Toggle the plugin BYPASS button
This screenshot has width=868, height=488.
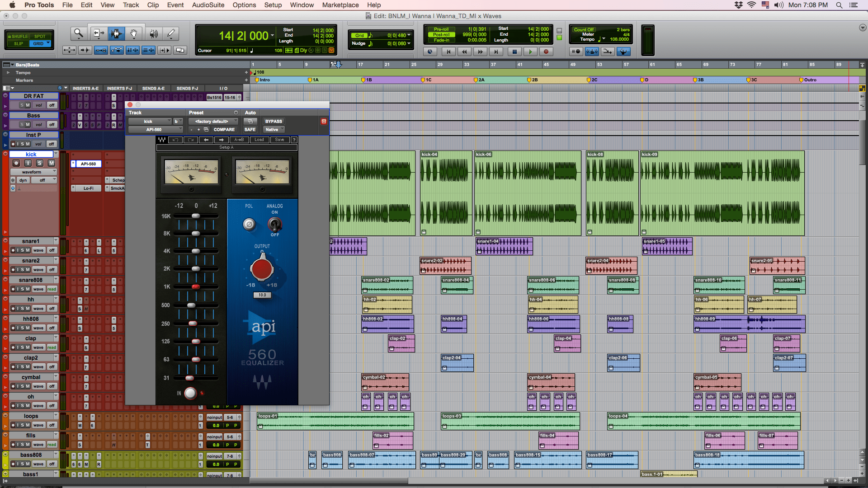point(274,121)
